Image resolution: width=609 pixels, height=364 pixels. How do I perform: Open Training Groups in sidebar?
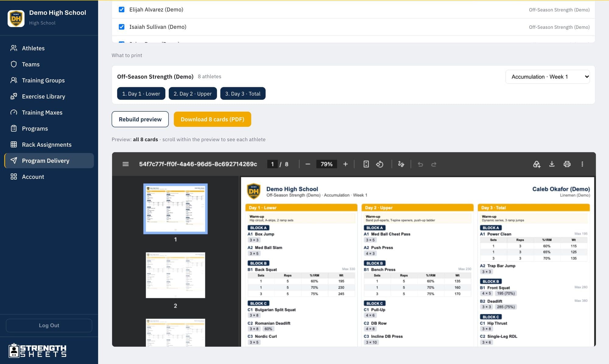[49, 80]
